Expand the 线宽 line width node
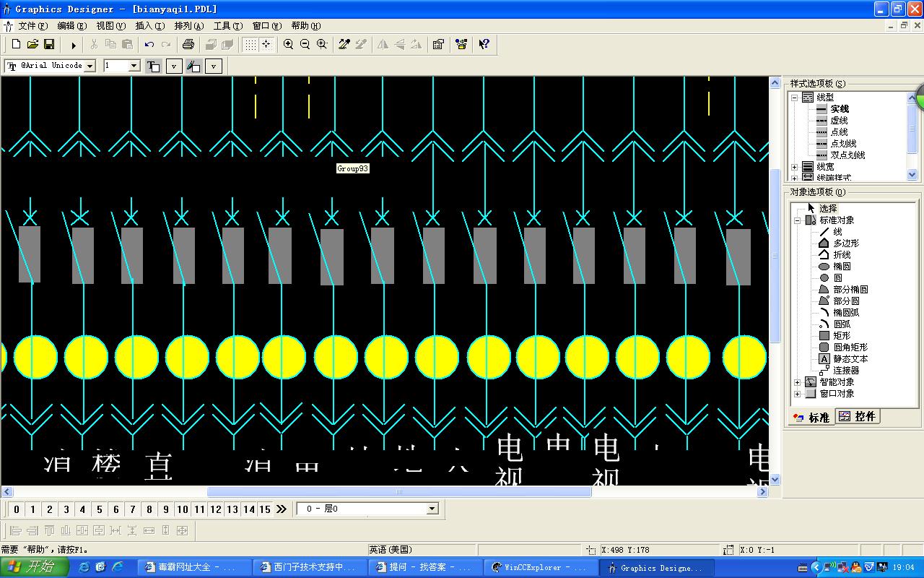 click(794, 167)
